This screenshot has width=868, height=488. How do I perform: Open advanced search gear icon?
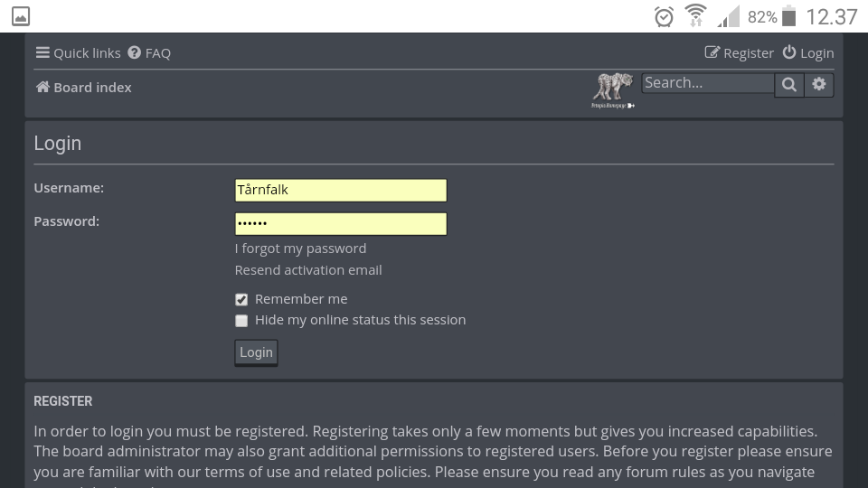click(x=819, y=85)
